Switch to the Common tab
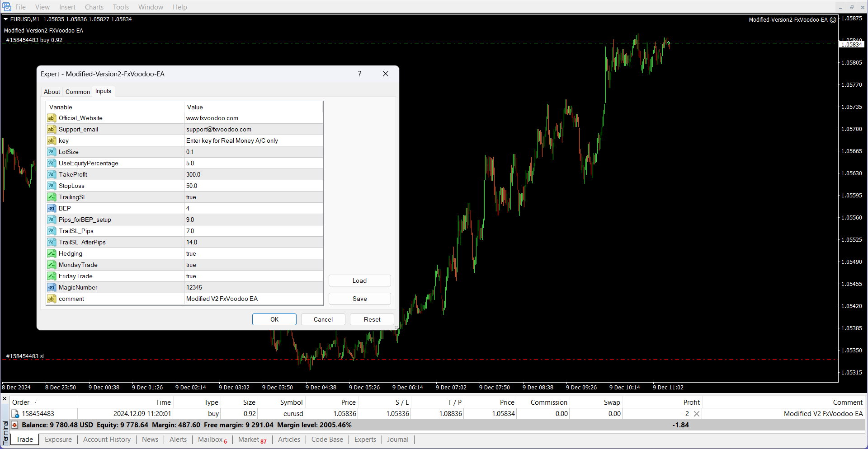The height and width of the screenshot is (449, 868). [x=77, y=92]
